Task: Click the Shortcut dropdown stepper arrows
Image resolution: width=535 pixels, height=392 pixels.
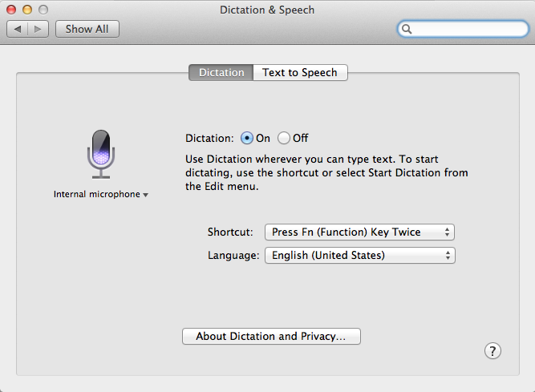Action: pos(447,232)
